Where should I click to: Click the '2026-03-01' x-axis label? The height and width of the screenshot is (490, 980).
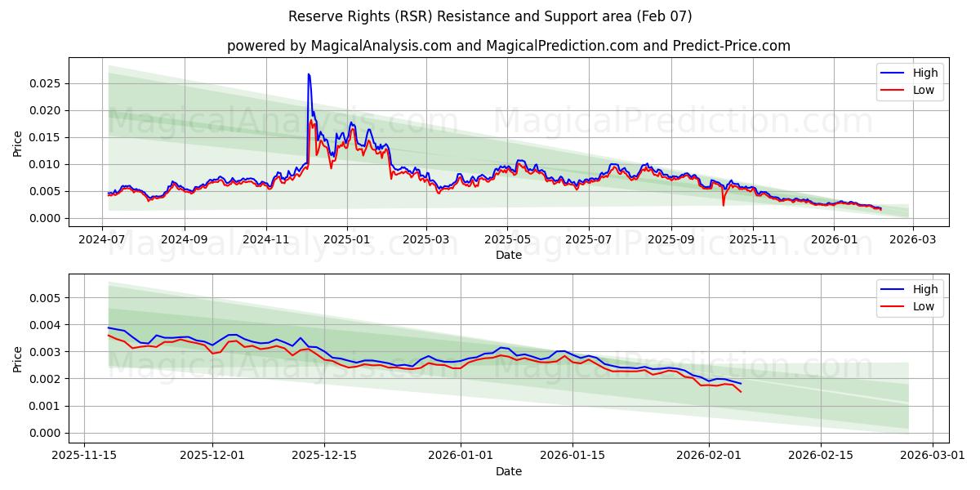[x=931, y=457]
